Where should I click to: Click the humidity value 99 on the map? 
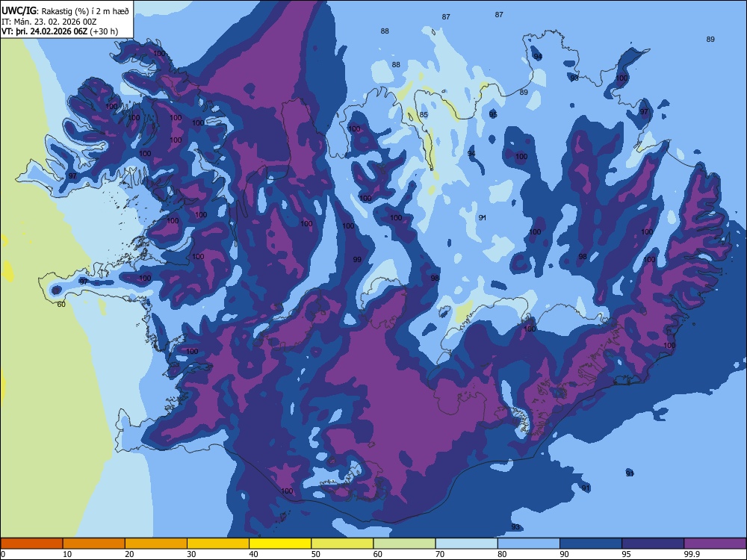[357, 260]
